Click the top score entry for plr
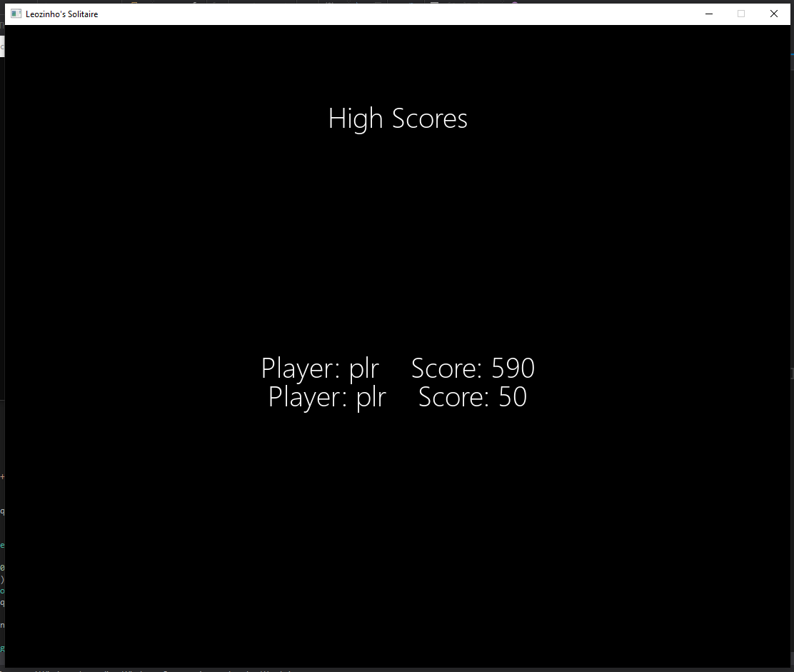This screenshot has height=672, width=794. tap(398, 368)
